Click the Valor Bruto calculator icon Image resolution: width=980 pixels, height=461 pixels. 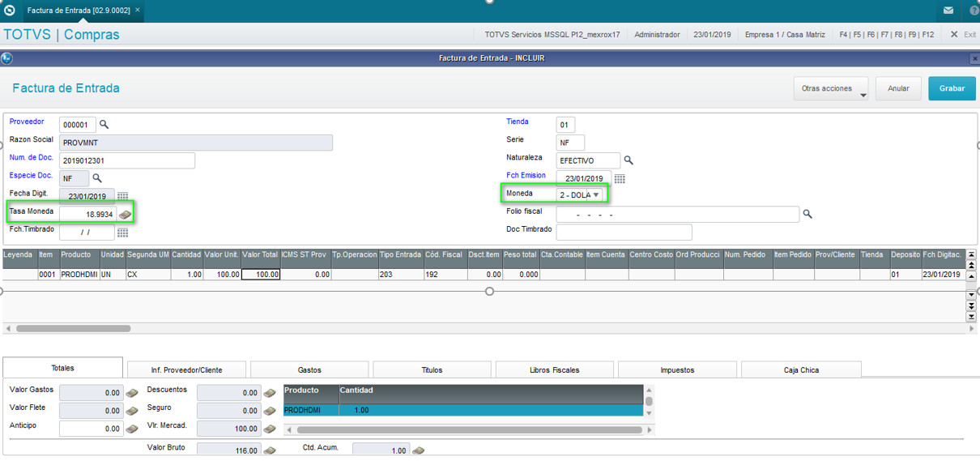tap(270, 450)
